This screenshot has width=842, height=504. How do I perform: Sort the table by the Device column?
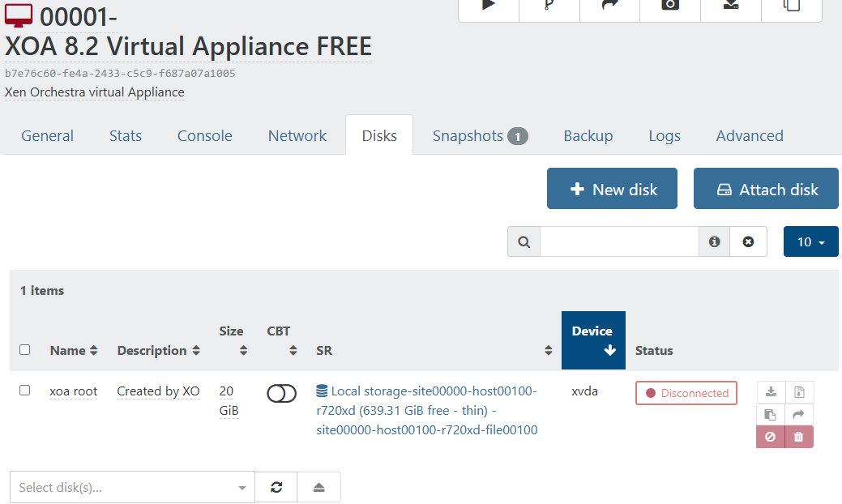click(592, 340)
